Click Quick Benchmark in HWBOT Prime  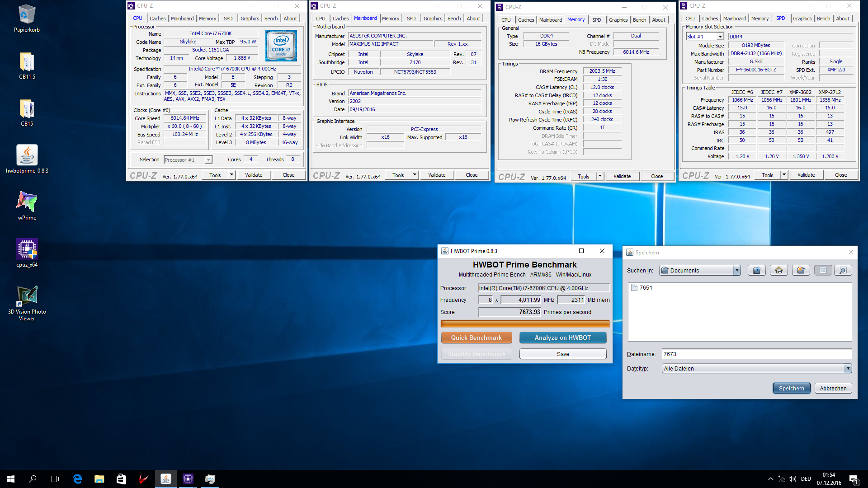pos(476,338)
